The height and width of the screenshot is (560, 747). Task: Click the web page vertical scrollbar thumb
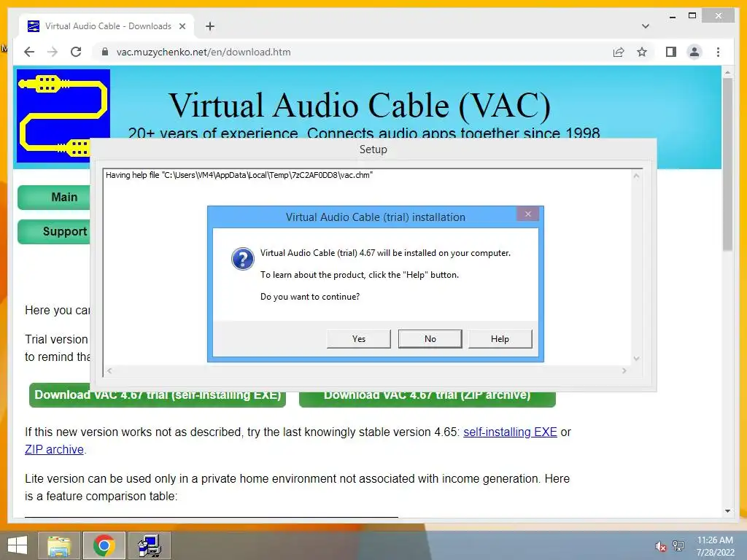pyautogui.click(x=727, y=164)
